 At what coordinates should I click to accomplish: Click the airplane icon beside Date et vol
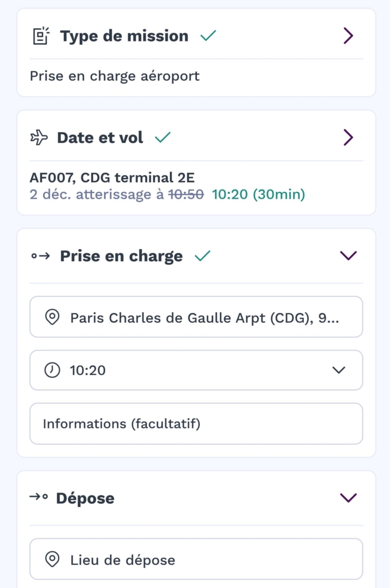coord(39,138)
